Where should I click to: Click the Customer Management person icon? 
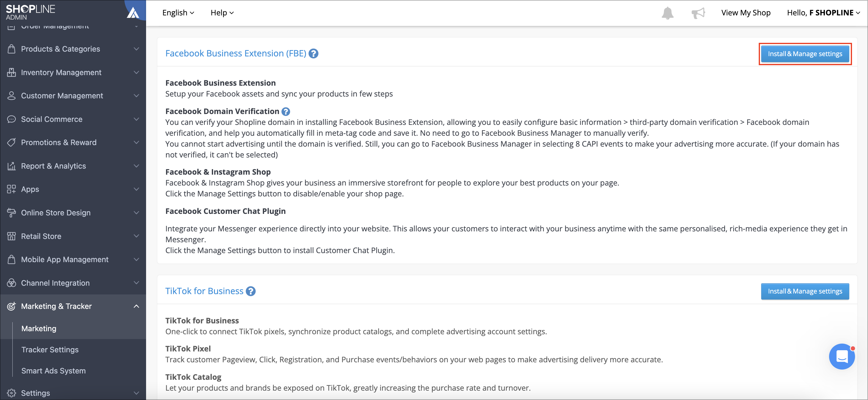click(x=11, y=96)
